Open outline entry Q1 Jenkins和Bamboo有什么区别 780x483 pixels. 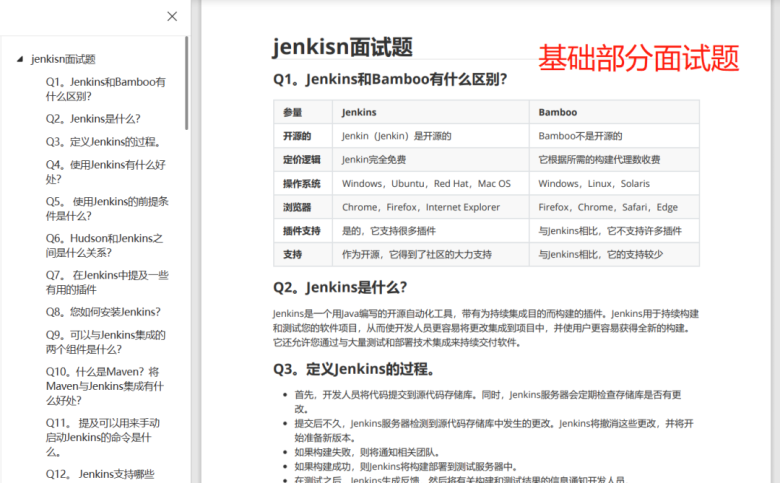(105, 89)
